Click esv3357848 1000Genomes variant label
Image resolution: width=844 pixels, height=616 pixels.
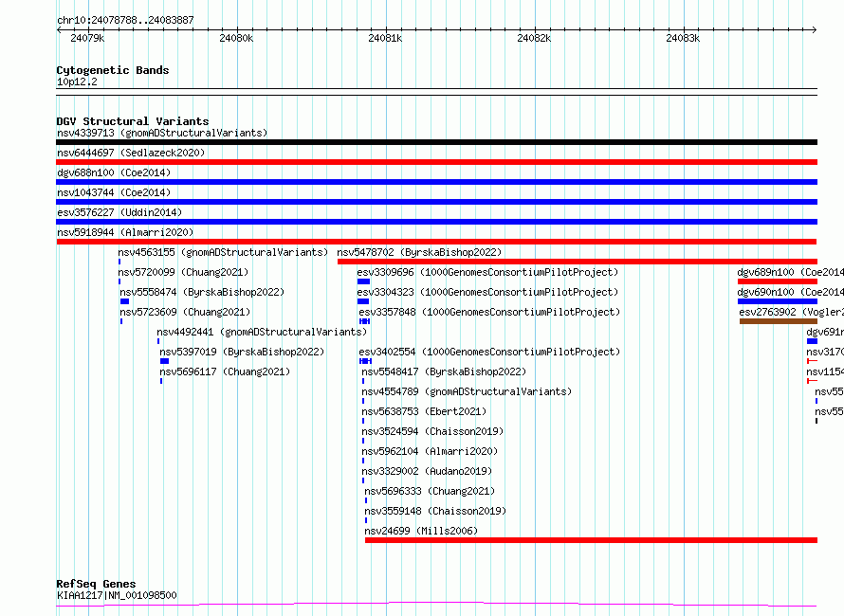[x=489, y=312]
